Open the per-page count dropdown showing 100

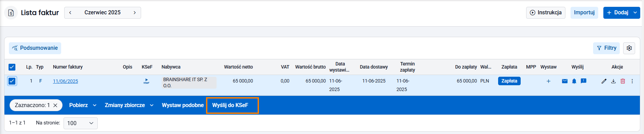pyautogui.click(x=81, y=123)
